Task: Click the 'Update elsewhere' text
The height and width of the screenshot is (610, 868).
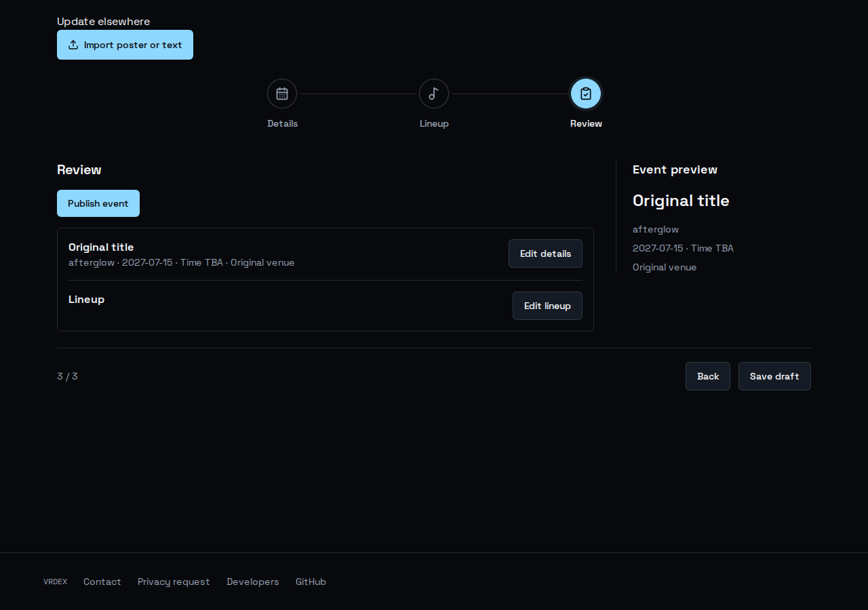Action: pos(104,22)
